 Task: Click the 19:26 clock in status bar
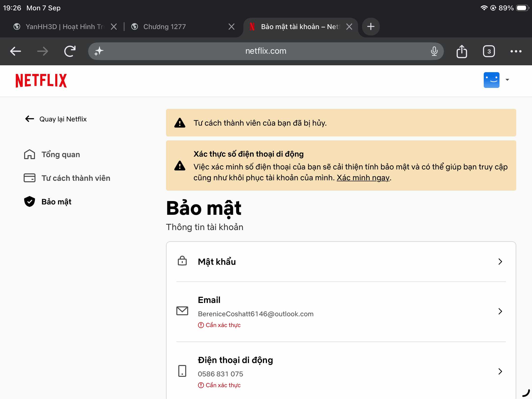pyautogui.click(x=12, y=8)
